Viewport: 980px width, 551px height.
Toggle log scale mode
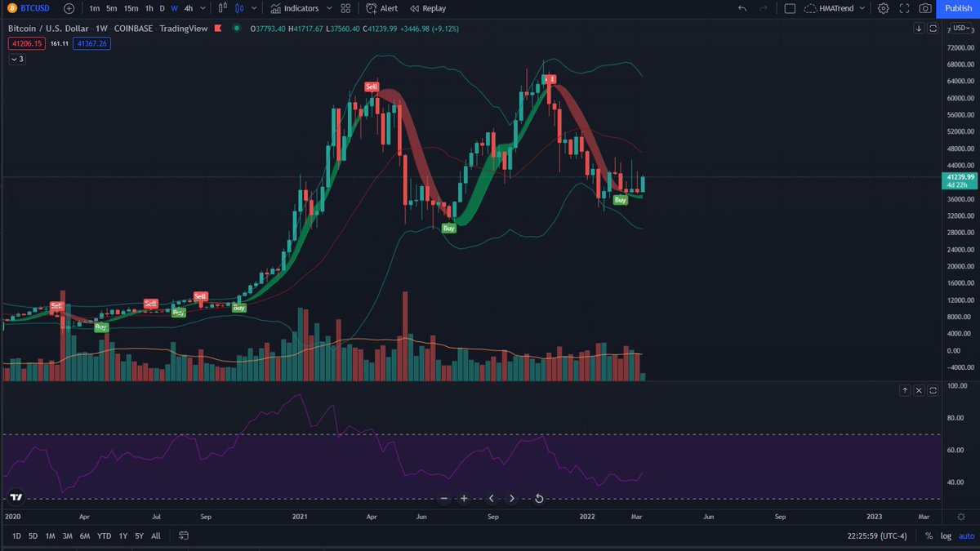tap(946, 536)
